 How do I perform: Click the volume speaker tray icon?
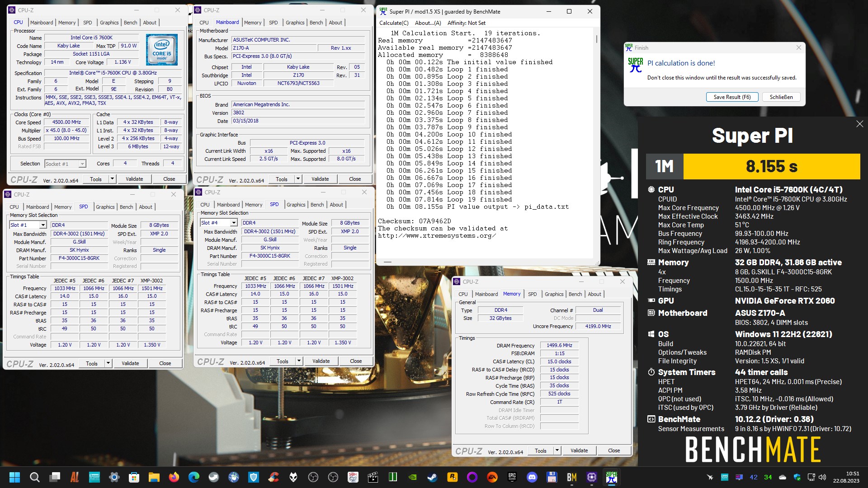coord(822,477)
